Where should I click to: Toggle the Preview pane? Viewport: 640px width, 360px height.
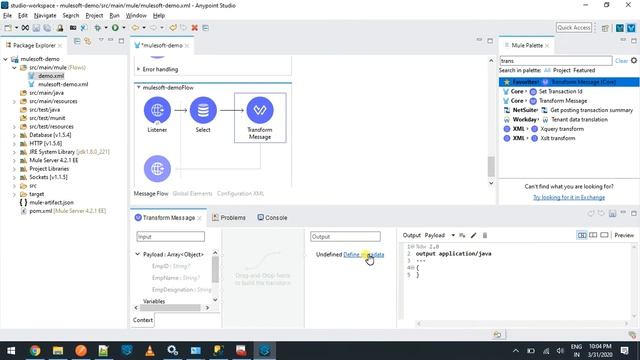tap(624, 235)
